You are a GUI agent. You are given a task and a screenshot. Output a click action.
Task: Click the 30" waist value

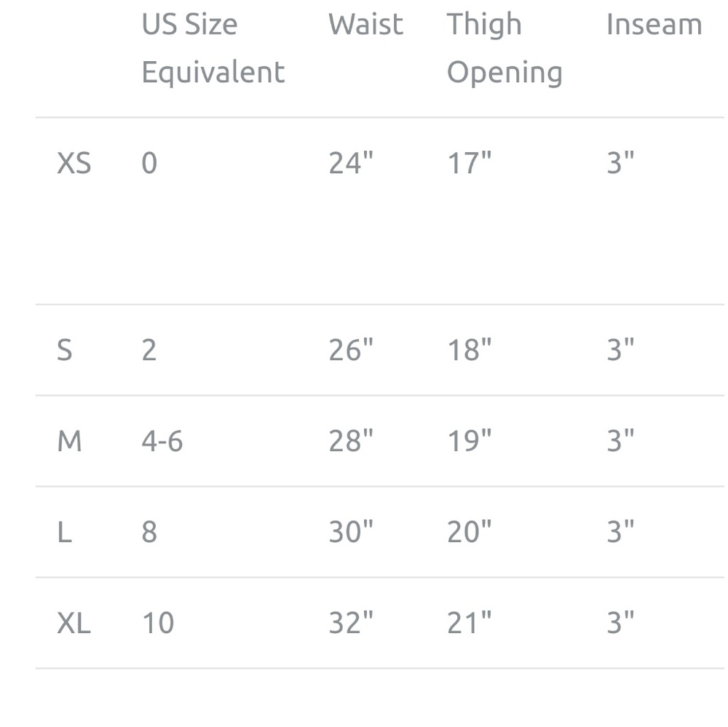point(351,531)
